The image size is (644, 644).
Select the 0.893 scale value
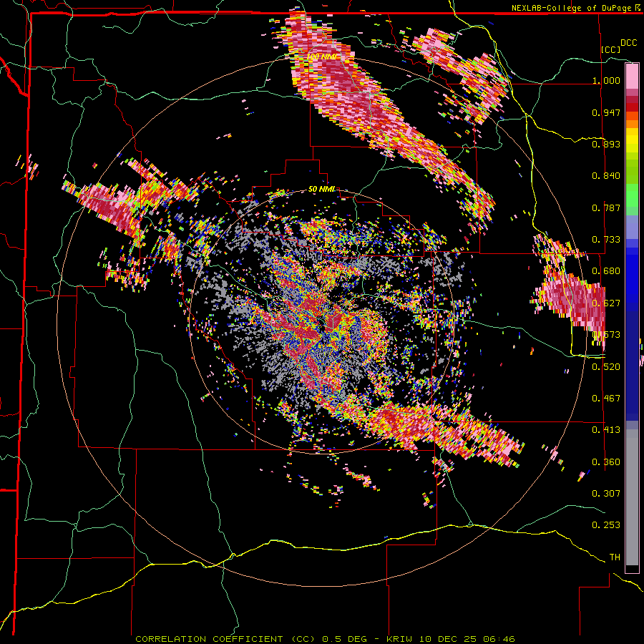pos(606,144)
